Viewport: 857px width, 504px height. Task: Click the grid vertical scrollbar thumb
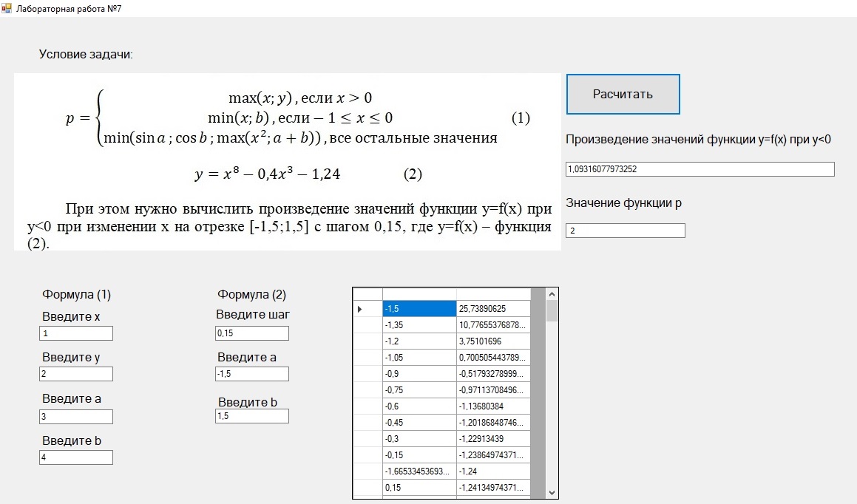(x=552, y=310)
